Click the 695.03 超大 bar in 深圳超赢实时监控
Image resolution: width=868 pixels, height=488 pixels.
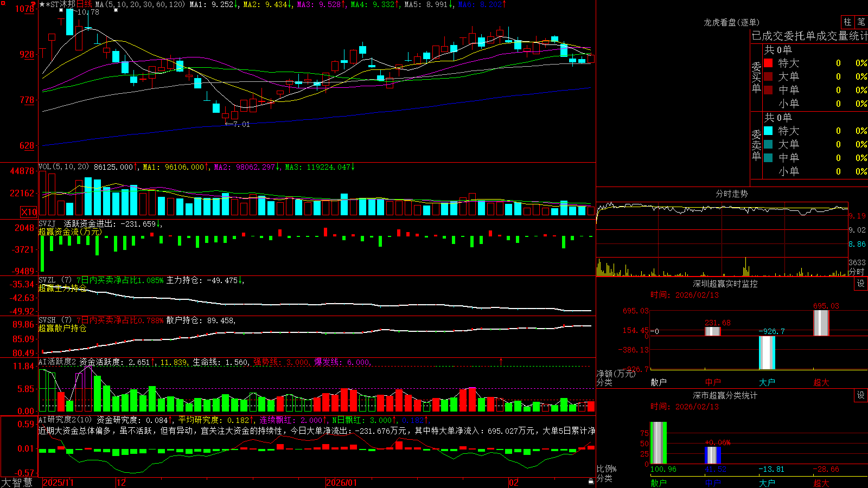pyautogui.click(x=821, y=323)
